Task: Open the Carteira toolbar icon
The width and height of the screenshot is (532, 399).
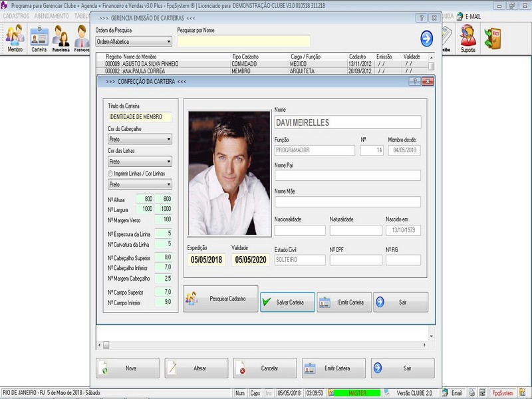Action: tap(39, 39)
